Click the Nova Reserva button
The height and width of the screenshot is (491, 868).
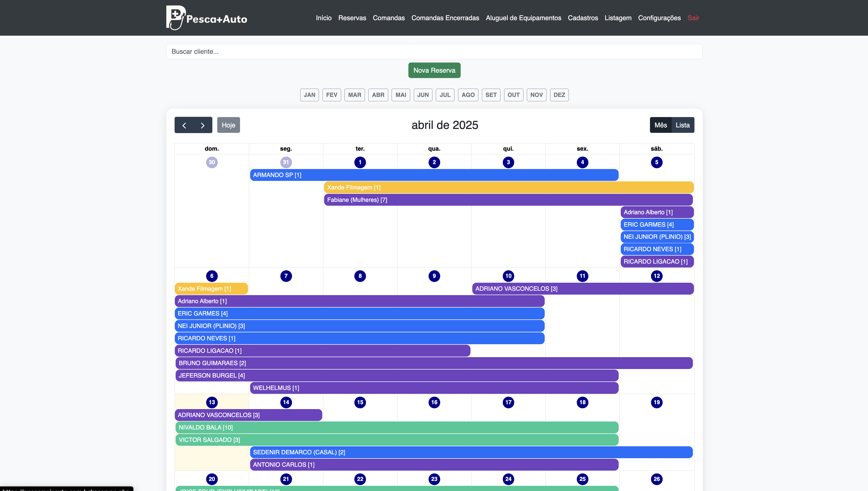(434, 70)
